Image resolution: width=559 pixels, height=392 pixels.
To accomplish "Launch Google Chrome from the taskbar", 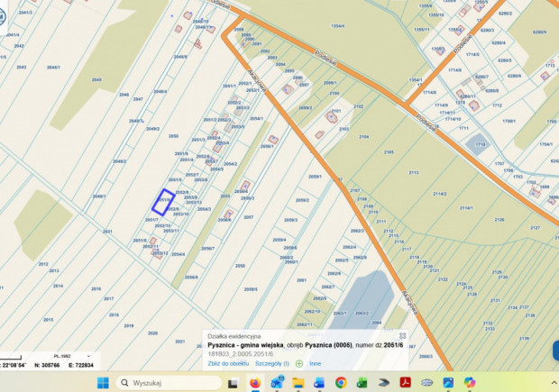I will point(341,382).
